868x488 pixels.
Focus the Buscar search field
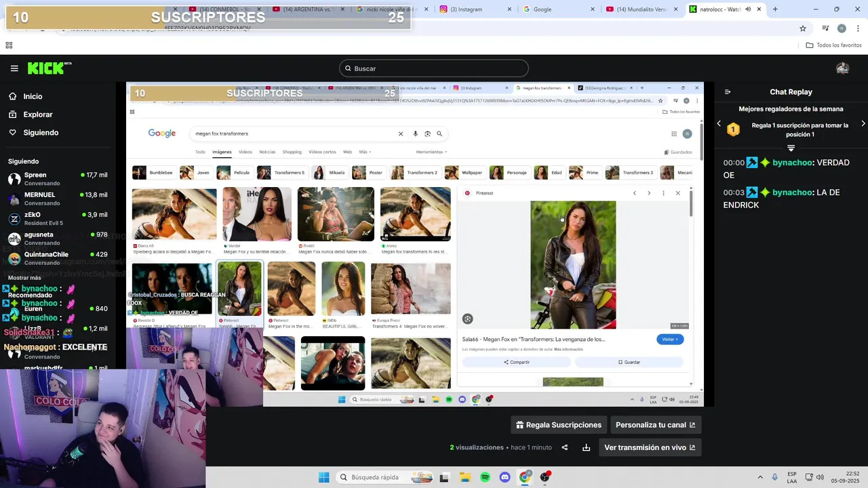pyautogui.click(x=434, y=68)
